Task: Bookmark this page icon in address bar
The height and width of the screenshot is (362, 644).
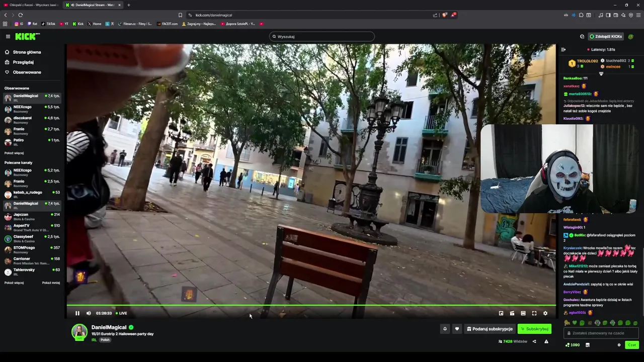Action: click(180, 15)
